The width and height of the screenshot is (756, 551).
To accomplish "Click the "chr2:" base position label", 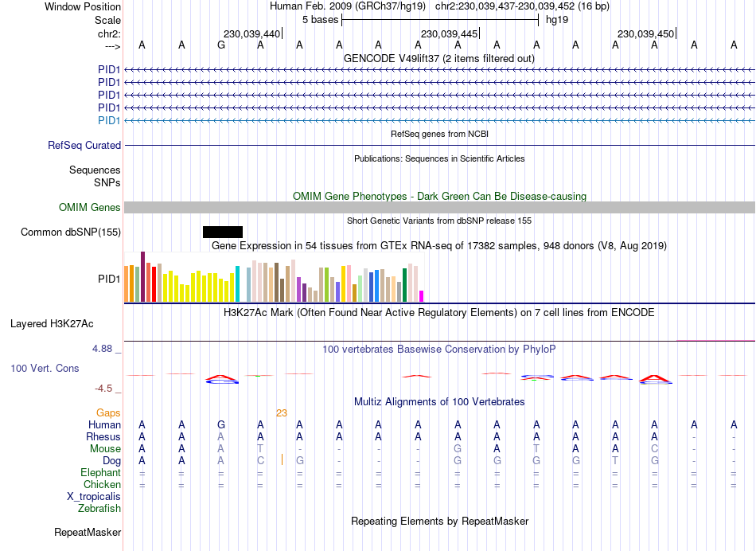I will (109, 33).
